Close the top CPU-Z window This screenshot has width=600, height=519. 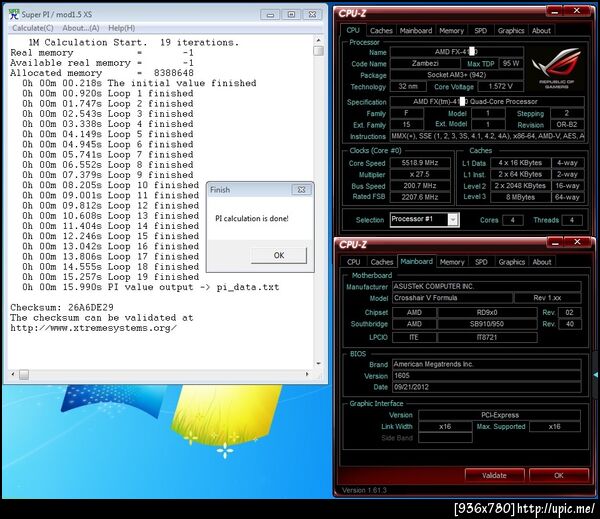tap(577, 11)
